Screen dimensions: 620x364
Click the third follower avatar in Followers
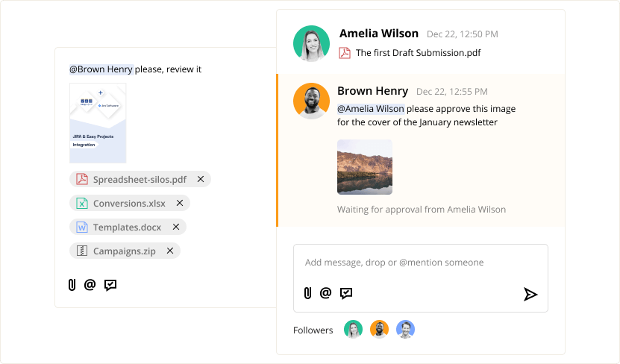coord(405,330)
